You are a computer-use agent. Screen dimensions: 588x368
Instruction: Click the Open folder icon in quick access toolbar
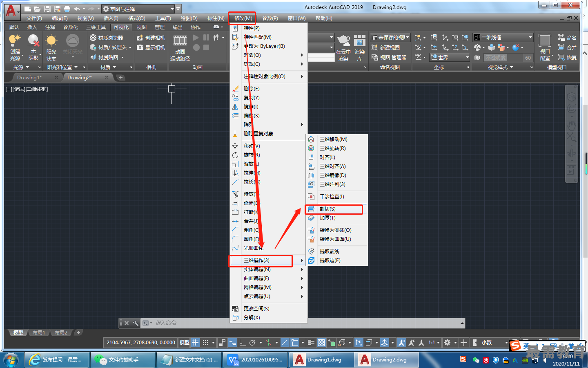[37, 9]
